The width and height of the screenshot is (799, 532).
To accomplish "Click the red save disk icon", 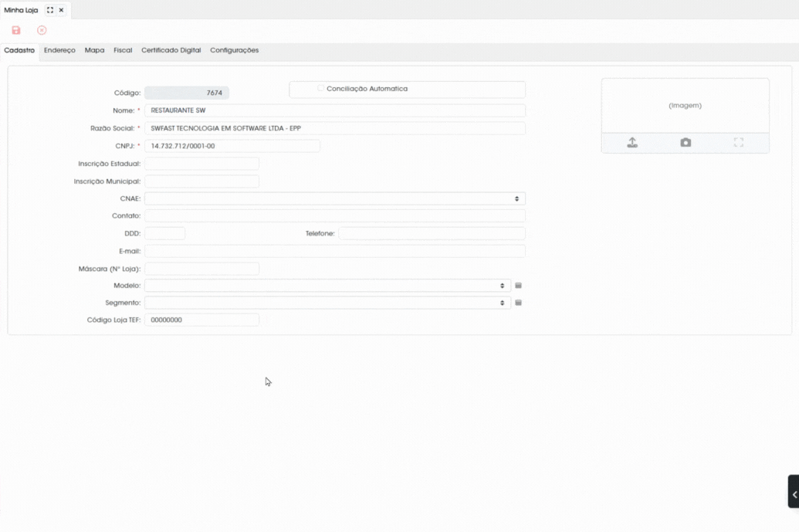I will click(16, 31).
